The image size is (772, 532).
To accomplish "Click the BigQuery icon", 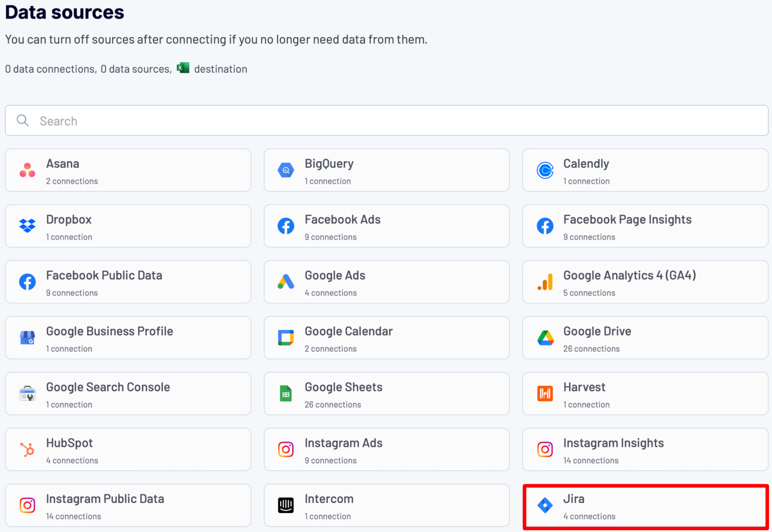I will point(286,170).
